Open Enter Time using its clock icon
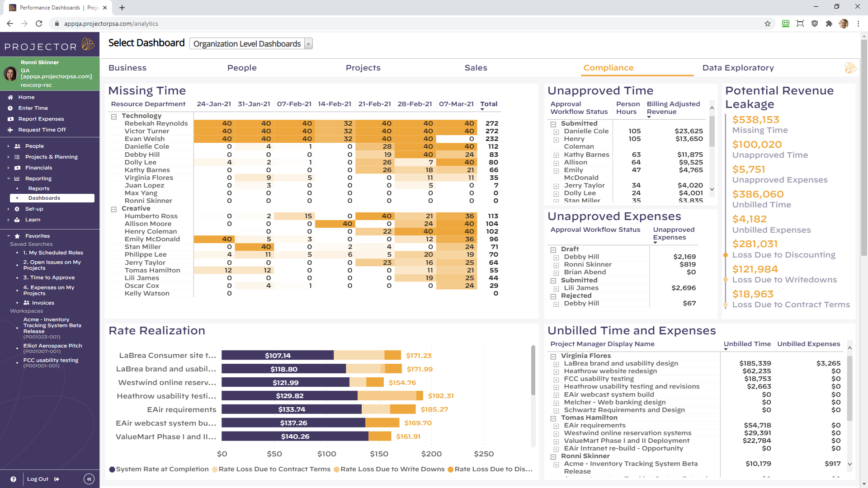Image resolution: width=868 pixels, height=488 pixels. (x=11, y=108)
